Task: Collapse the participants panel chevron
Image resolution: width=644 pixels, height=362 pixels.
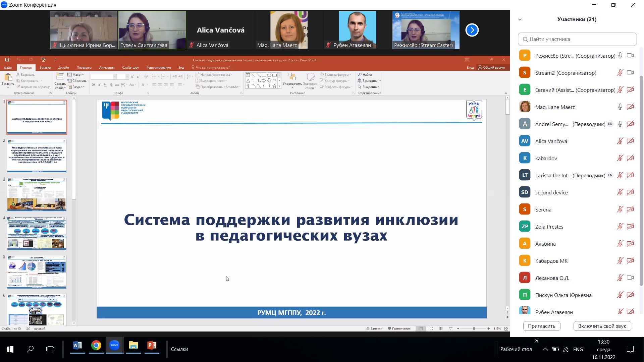Action: [520, 19]
